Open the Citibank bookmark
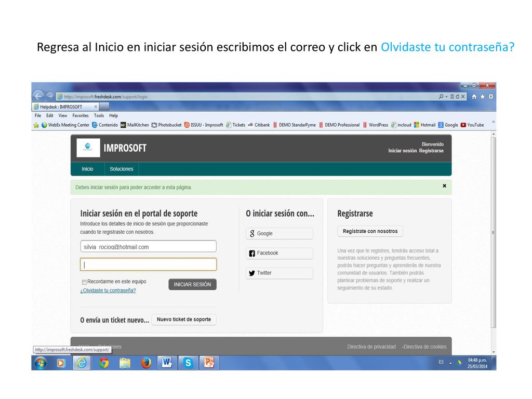Screen dimensions: 532x399 tap(259, 125)
